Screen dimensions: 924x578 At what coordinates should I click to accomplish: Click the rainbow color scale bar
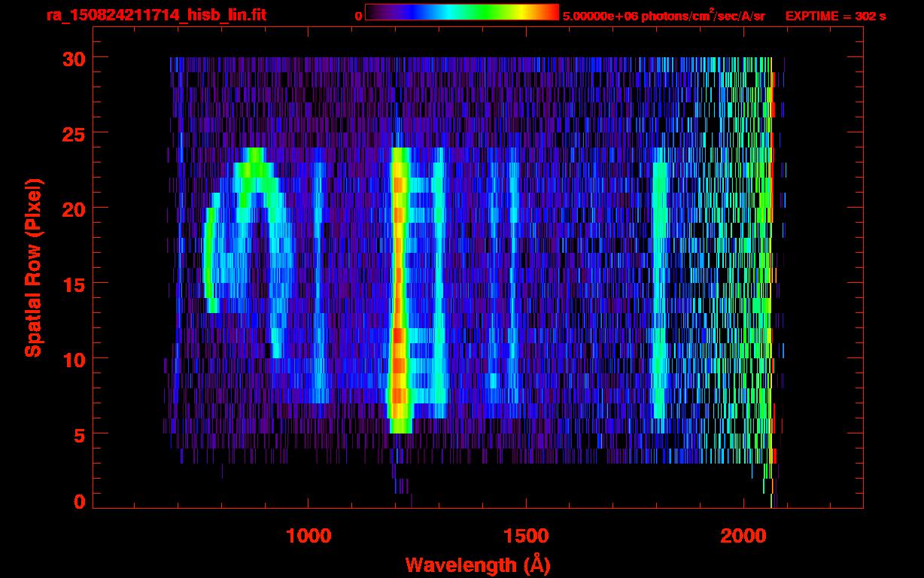[x=461, y=13]
